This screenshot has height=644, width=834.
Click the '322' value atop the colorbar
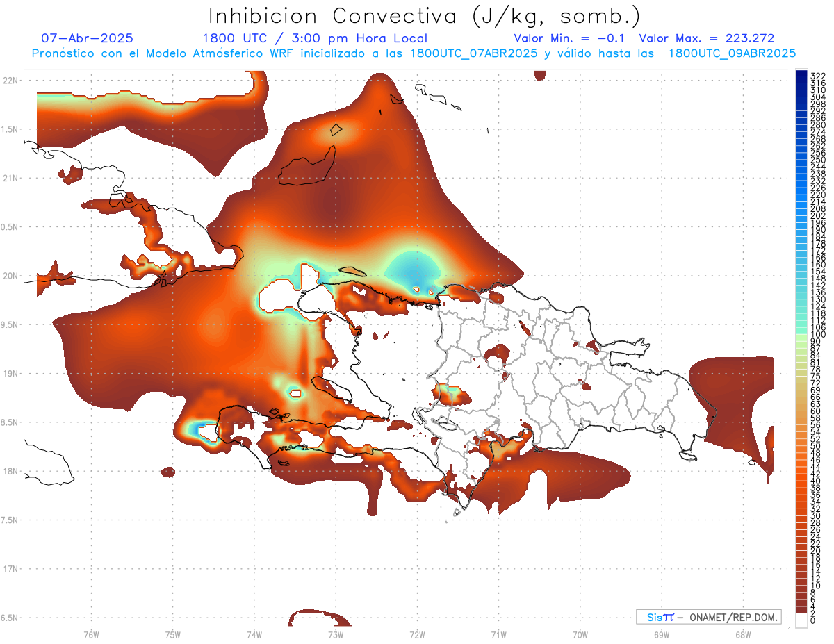pyautogui.click(x=818, y=75)
